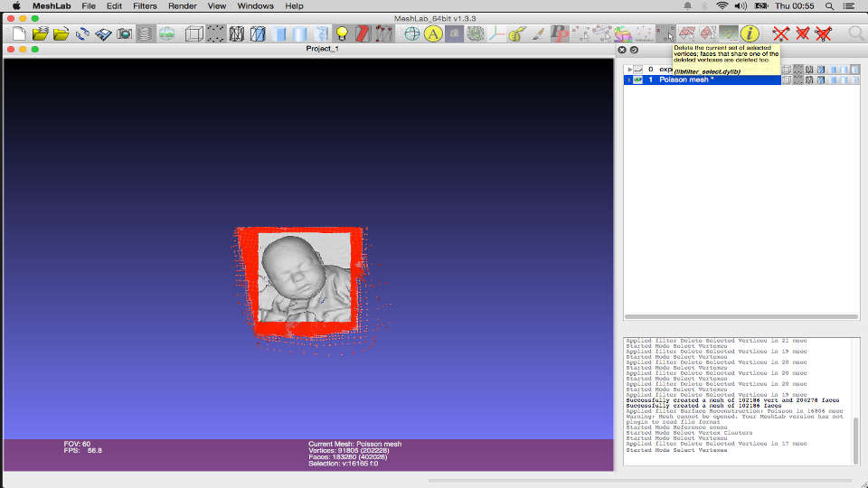Select the Poisson mesh layer row
868x488 pixels.
[x=703, y=80]
